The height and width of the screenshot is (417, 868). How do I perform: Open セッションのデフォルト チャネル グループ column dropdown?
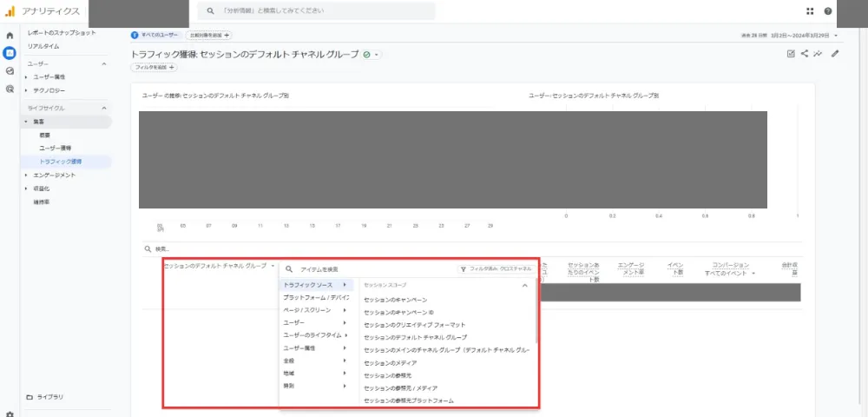point(273,267)
